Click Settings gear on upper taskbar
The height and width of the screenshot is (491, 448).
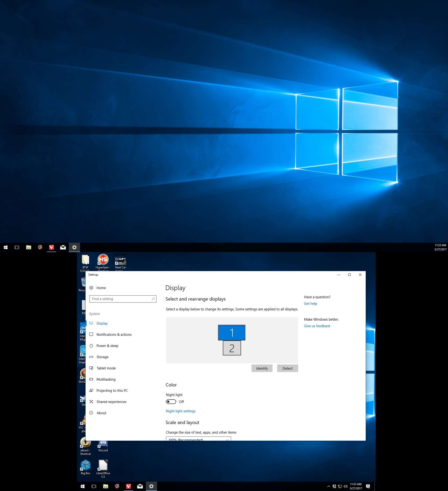point(74,247)
